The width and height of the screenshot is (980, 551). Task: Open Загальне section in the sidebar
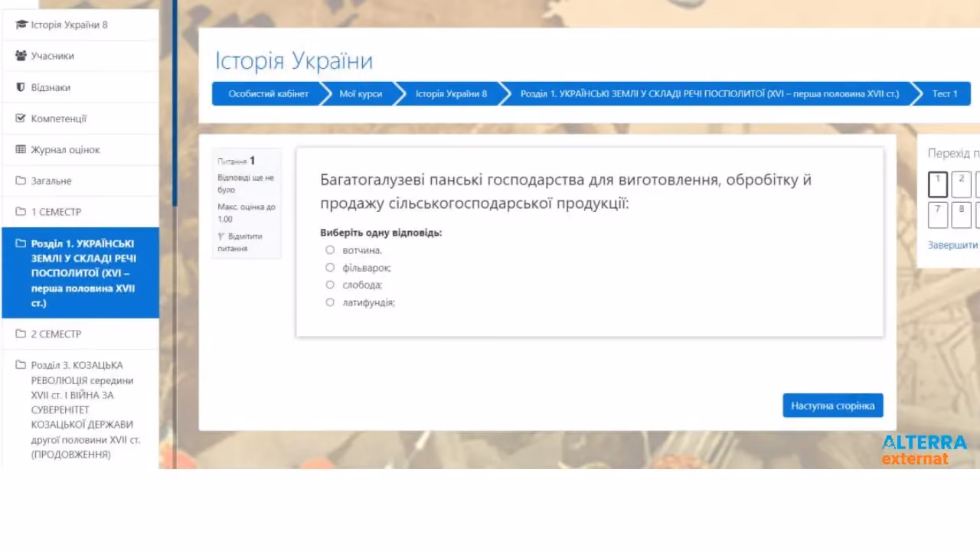click(x=80, y=181)
